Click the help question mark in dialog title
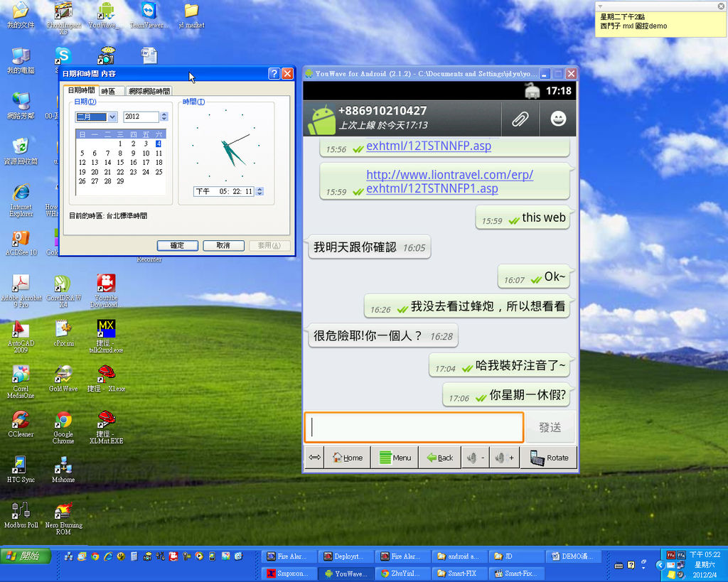 tap(274, 73)
